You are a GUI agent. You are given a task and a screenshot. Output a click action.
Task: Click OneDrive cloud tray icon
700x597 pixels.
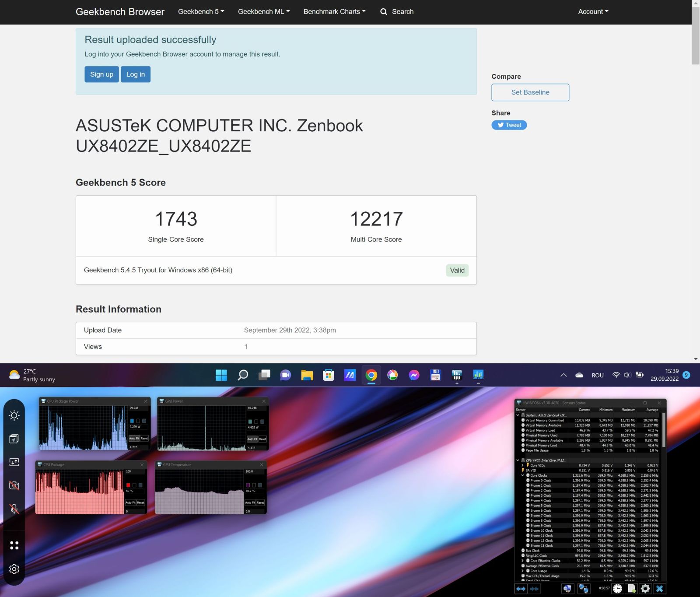579,375
